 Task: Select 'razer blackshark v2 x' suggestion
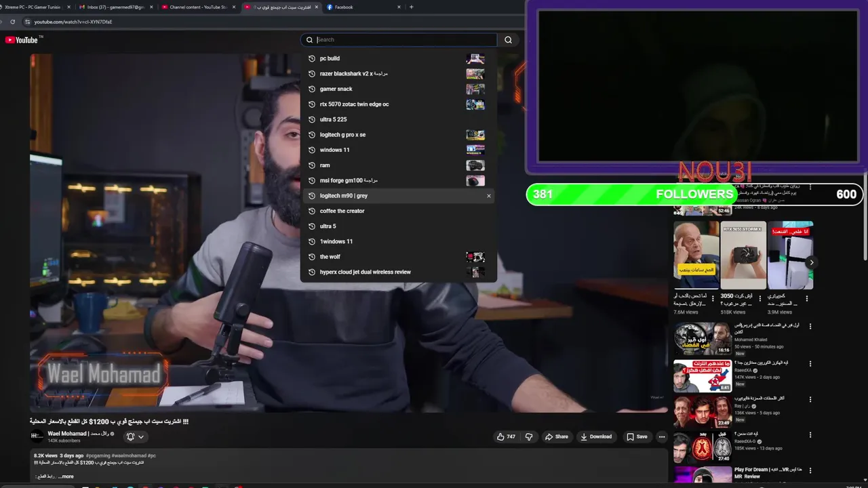(399, 74)
